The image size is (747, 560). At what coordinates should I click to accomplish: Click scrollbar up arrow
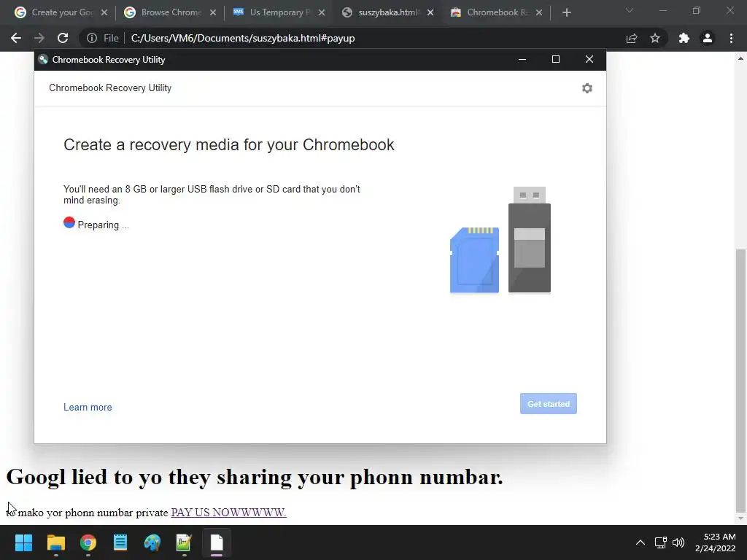[x=740, y=58]
